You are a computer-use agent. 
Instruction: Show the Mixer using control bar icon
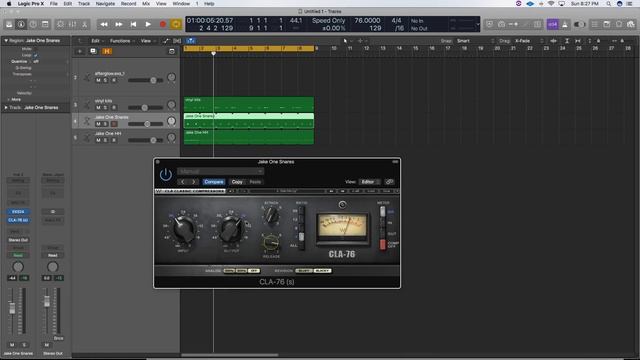[x=72, y=24]
